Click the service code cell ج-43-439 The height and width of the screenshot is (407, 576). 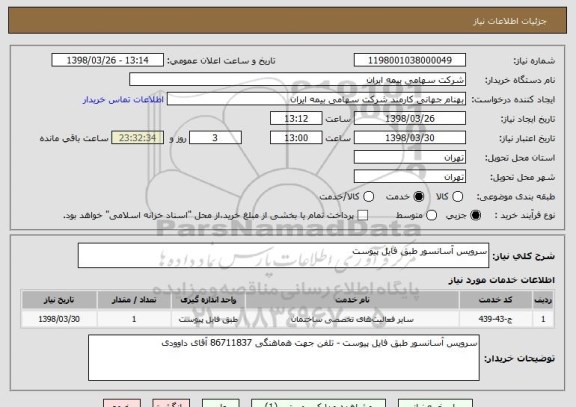[x=496, y=319]
